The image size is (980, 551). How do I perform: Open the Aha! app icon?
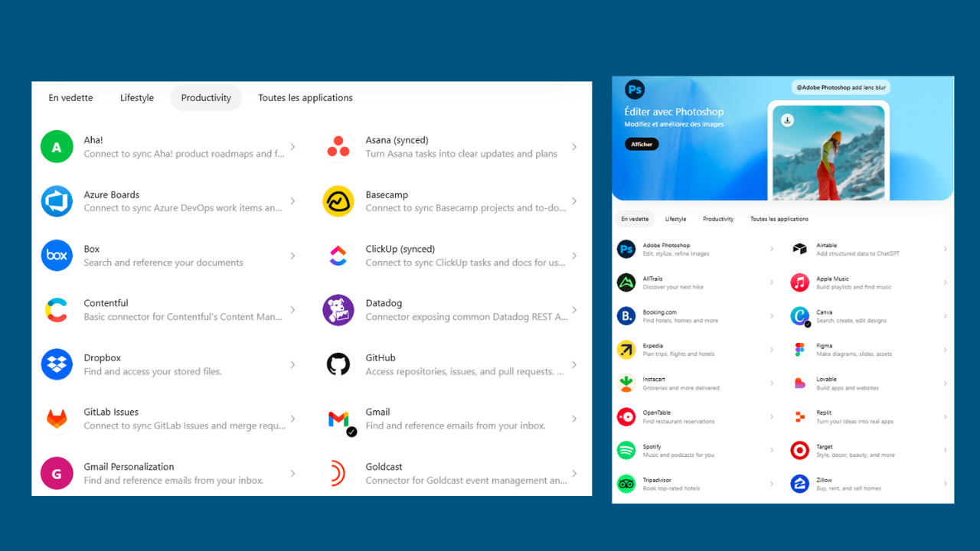point(57,147)
